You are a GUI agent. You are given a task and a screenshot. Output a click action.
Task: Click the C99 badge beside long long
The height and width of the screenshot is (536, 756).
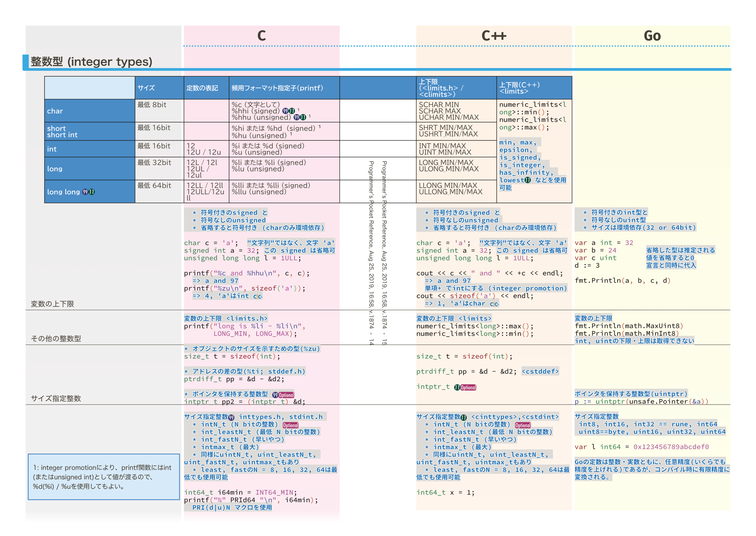(85, 192)
